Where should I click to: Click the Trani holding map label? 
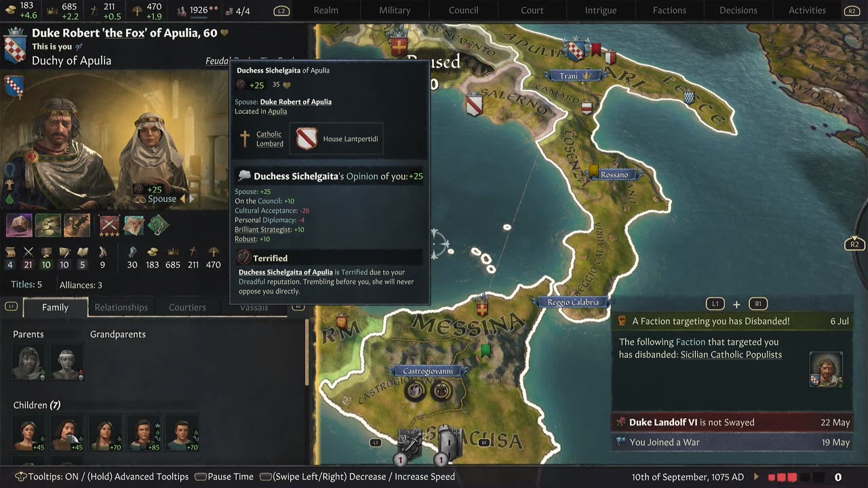click(x=569, y=76)
